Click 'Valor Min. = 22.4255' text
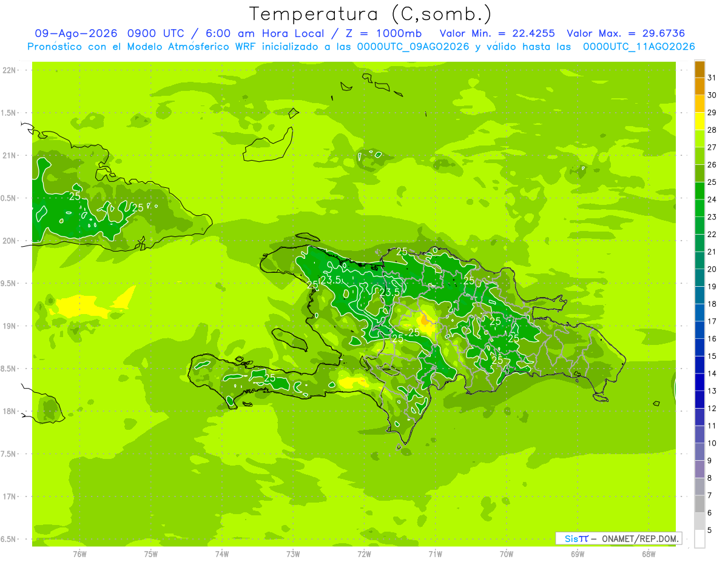The height and width of the screenshot is (562, 728). pos(499,33)
